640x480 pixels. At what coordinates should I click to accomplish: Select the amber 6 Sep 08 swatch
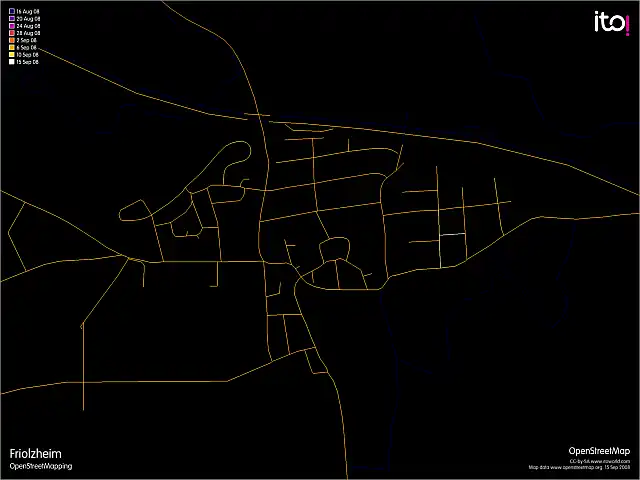(12, 47)
